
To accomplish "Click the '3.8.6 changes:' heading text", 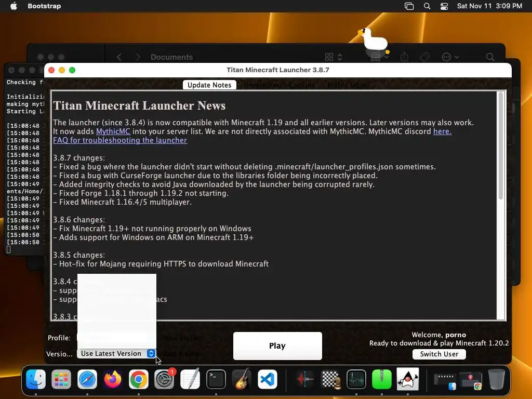I will point(79,220).
